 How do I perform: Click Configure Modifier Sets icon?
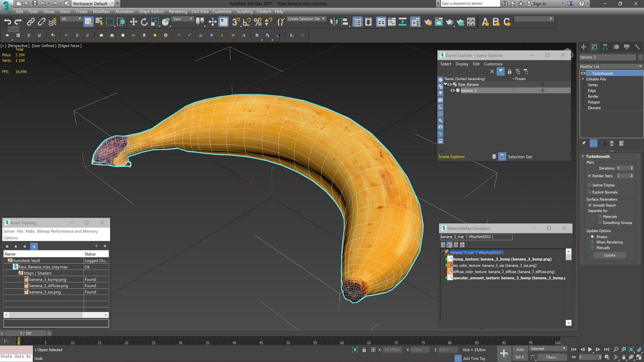click(622, 143)
